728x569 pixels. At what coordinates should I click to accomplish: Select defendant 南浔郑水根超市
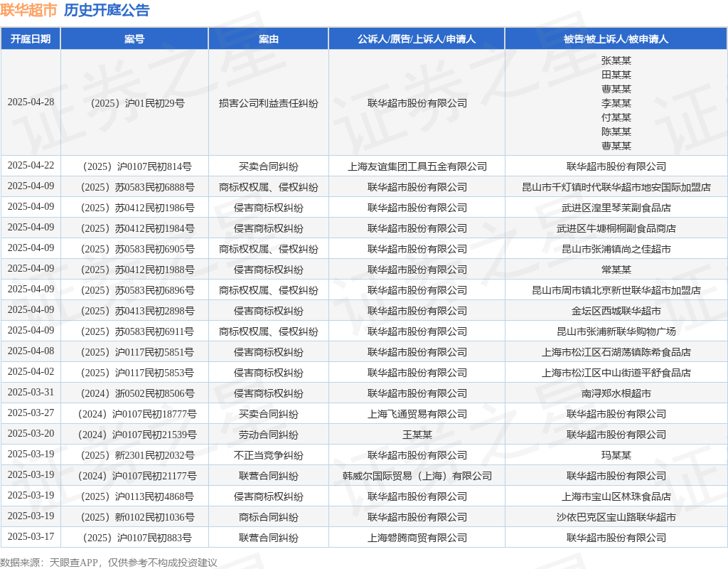pyautogui.click(x=616, y=393)
